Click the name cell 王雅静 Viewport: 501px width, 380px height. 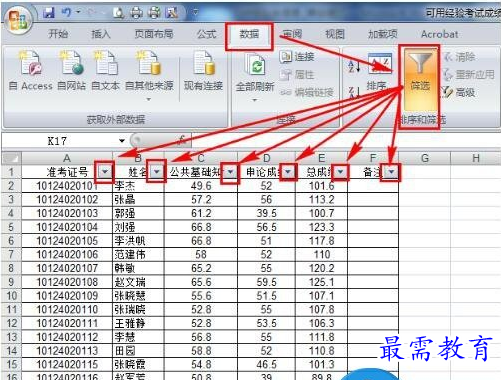(138, 323)
